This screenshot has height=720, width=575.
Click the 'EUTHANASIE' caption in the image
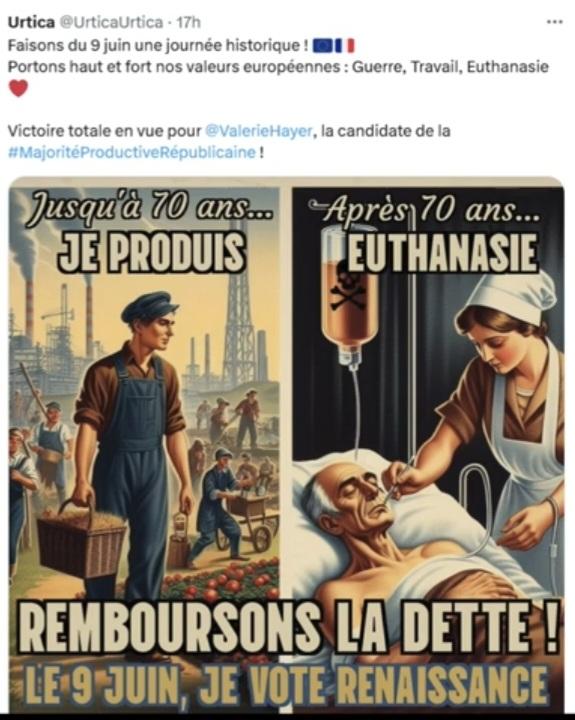click(x=443, y=253)
